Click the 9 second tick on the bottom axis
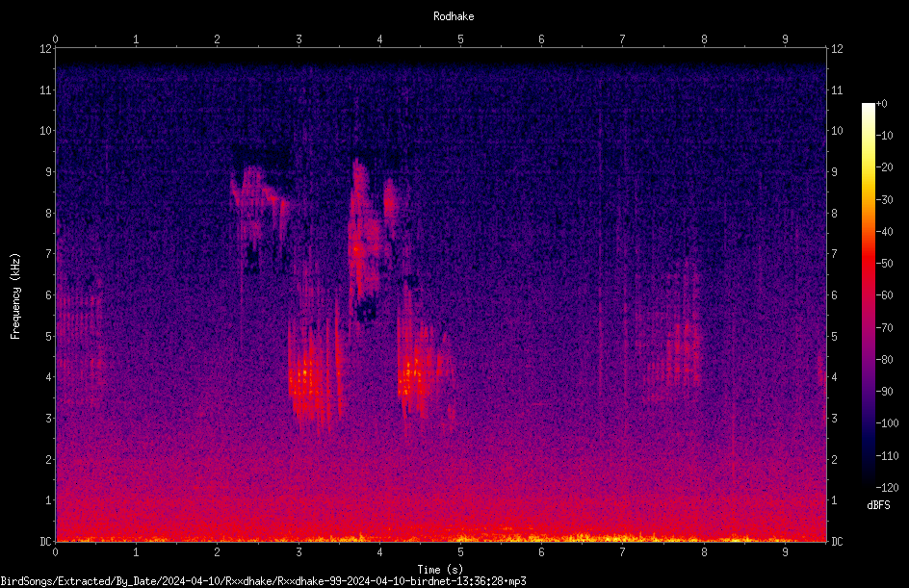Image resolution: width=909 pixels, height=588 pixels. (x=785, y=552)
